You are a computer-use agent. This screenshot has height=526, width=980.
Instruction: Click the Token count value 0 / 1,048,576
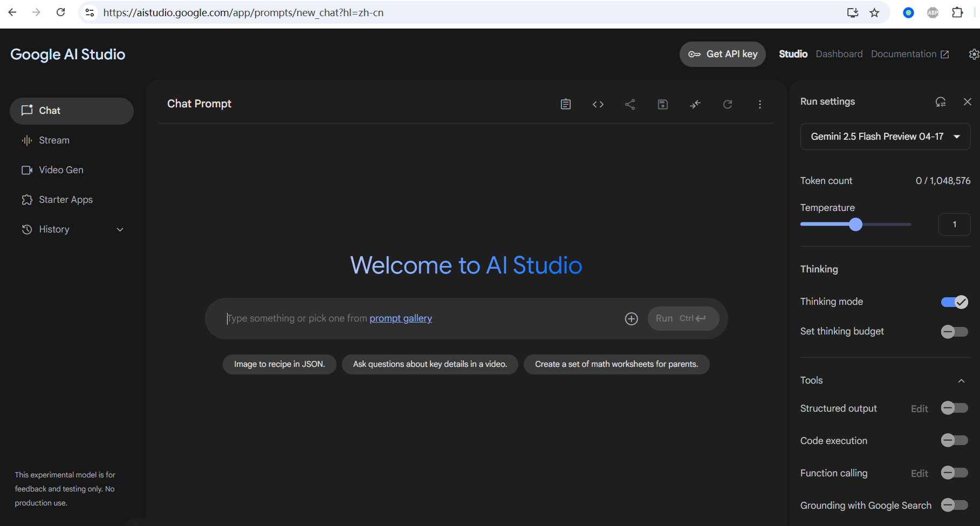click(943, 181)
